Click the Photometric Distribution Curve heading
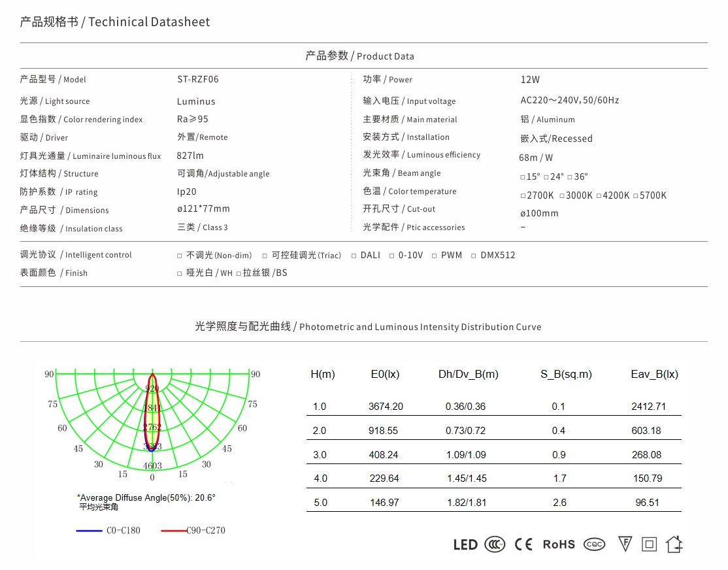 coord(368,327)
